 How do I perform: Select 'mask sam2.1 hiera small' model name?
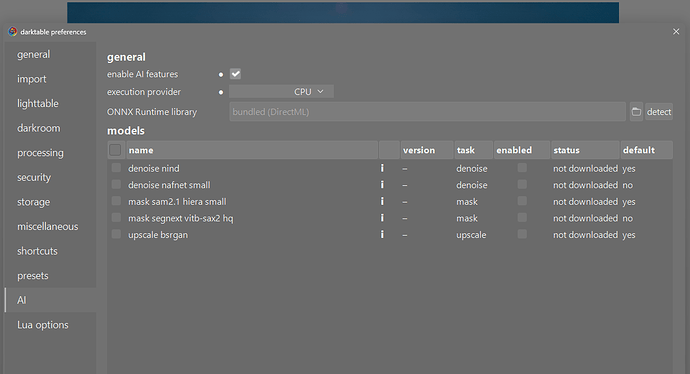[177, 202]
